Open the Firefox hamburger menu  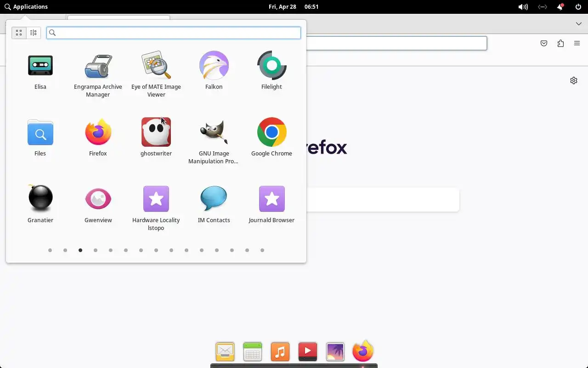pos(577,43)
